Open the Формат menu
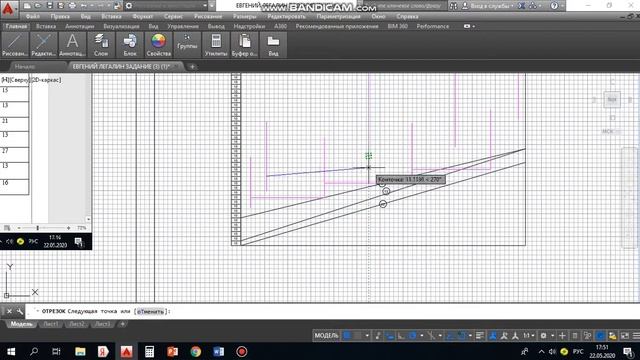Image resolution: width=640 pixels, height=360 pixels. coord(142,16)
